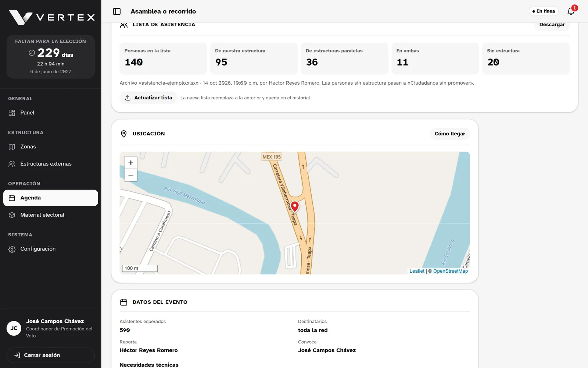The width and height of the screenshot is (588, 368).
Task: Open Panel in the sidebar
Action: [x=51, y=113]
